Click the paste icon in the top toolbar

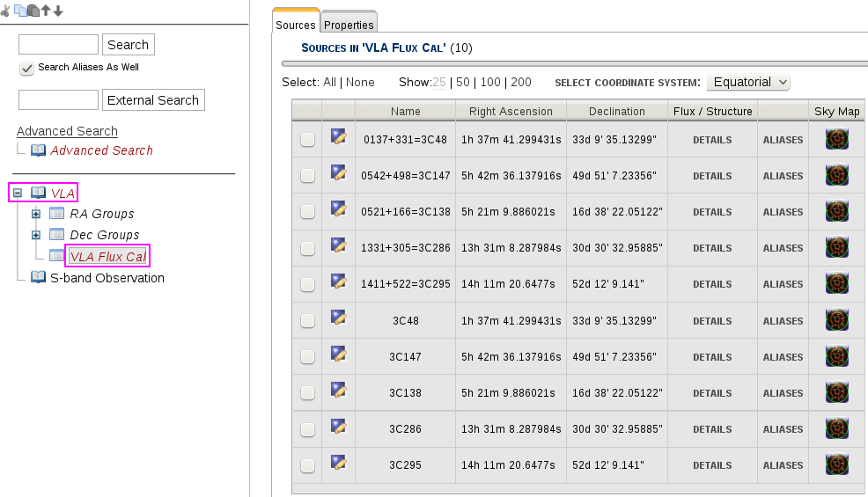tap(33, 11)
